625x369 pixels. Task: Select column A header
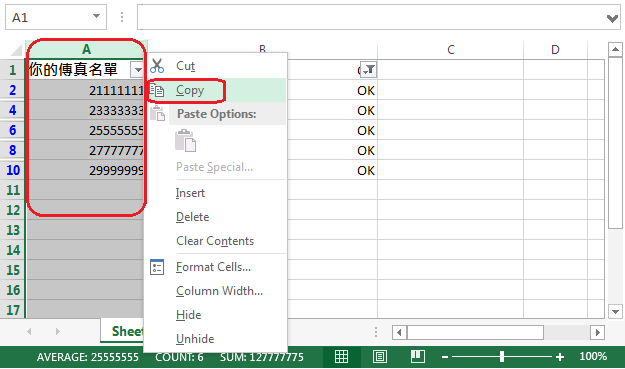coord(86,49)
